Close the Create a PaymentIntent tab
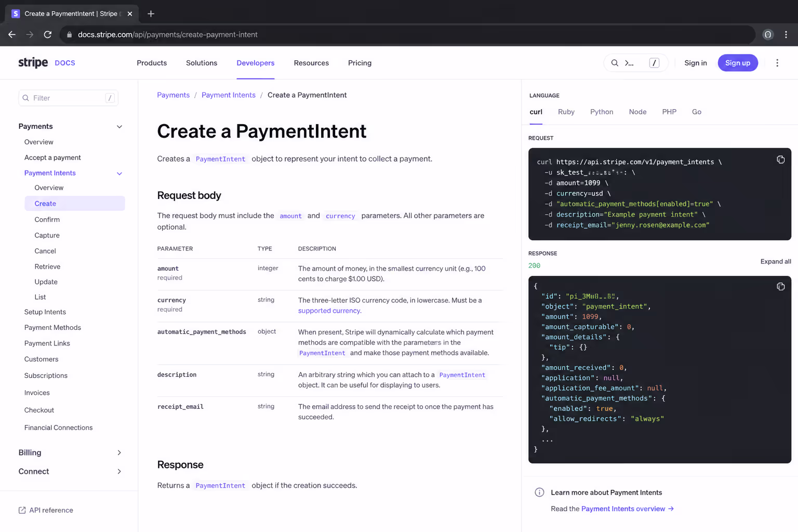The width and height of the screenshot is (798, 532). [130, 14]
